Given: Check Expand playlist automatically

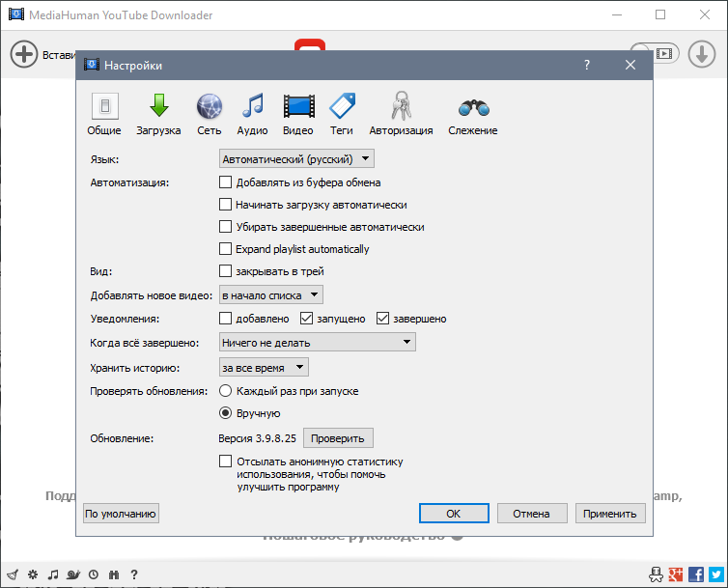Looking at the screenshot, I should (225, 249).
